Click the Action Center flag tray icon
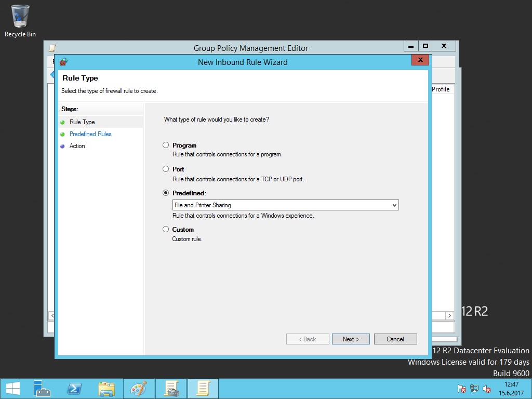The image size is (532, 399). point(461,389)
